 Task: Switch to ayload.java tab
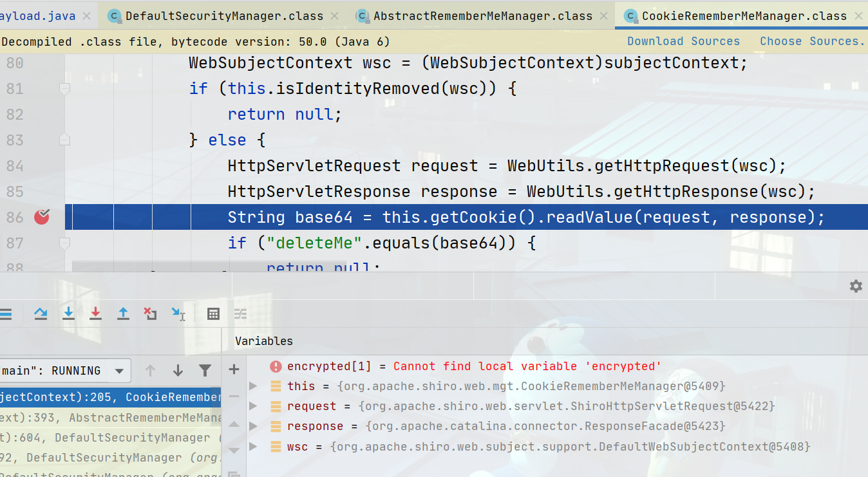[x=37, y=15]
